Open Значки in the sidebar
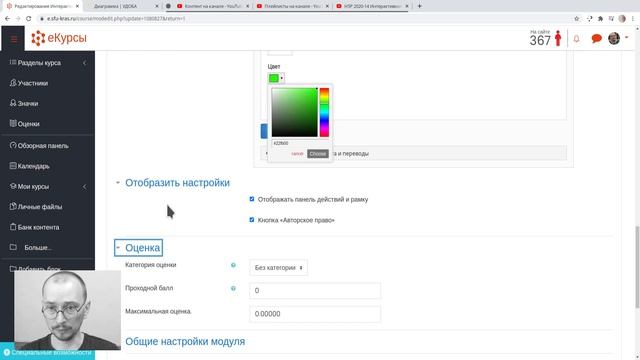 click(28, 104)
